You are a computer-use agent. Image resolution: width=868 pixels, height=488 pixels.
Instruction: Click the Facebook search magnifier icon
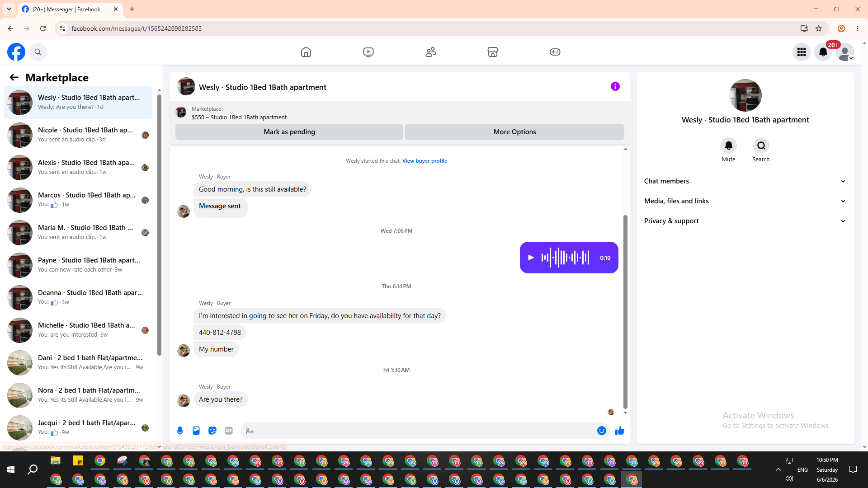pos(38,52)
